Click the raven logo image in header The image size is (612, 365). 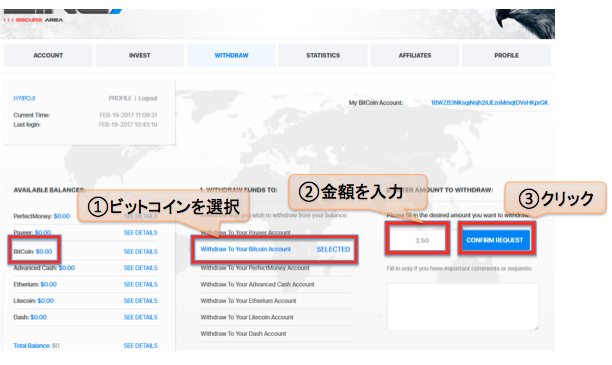(x=525, y=23)
